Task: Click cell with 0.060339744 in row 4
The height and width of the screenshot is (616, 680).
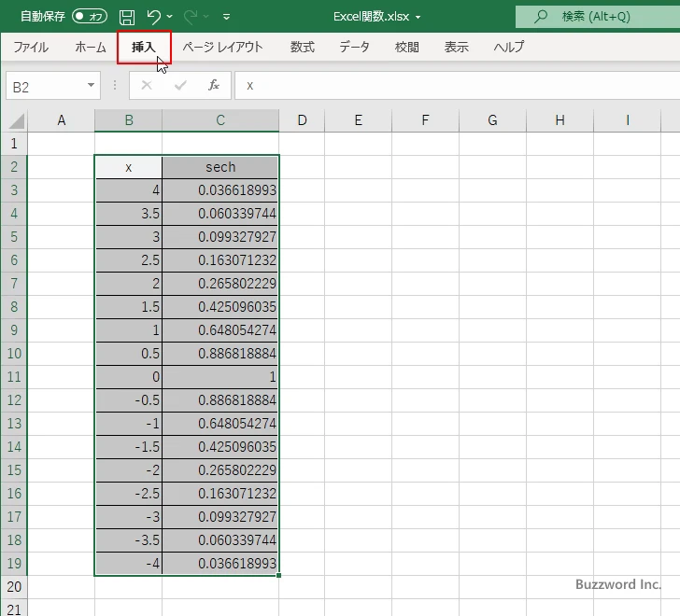Action: (220, 214)
